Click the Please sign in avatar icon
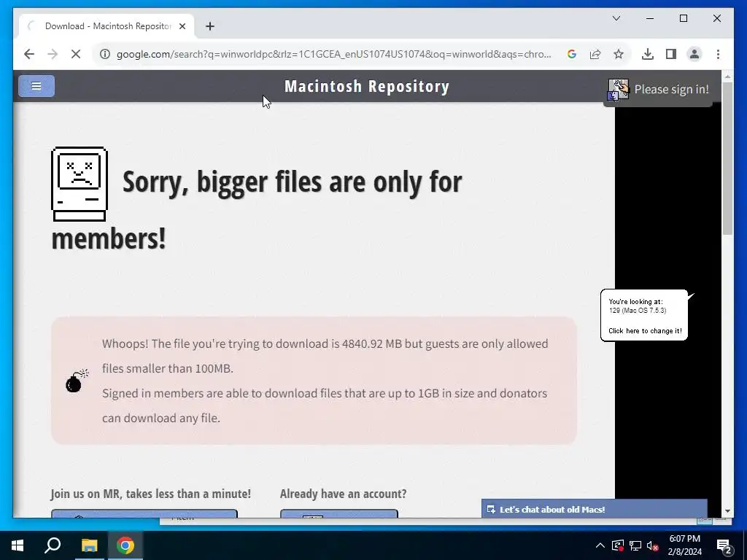The height and width of the screenshot is (560, 747). point(619,90)
